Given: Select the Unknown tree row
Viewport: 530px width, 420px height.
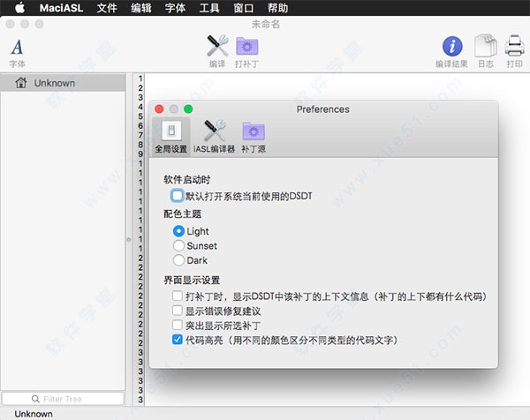Looking at the screenshot, I should 63,83.
